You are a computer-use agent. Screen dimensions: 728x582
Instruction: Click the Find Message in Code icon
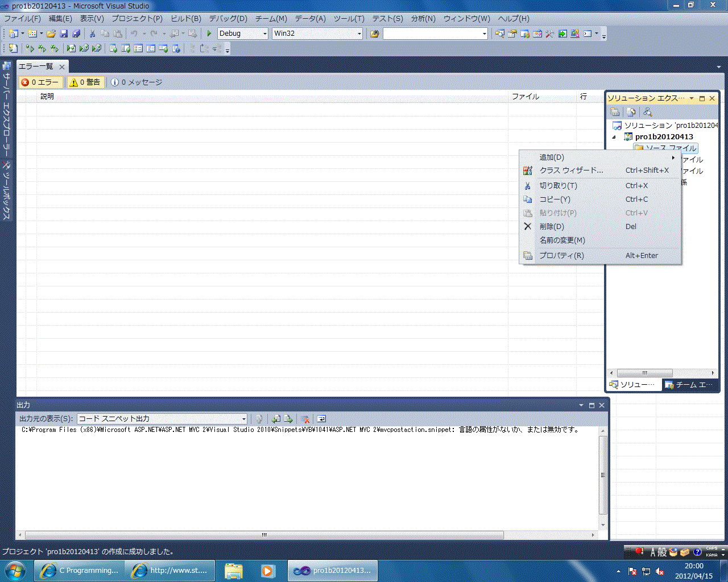point(259,419)
